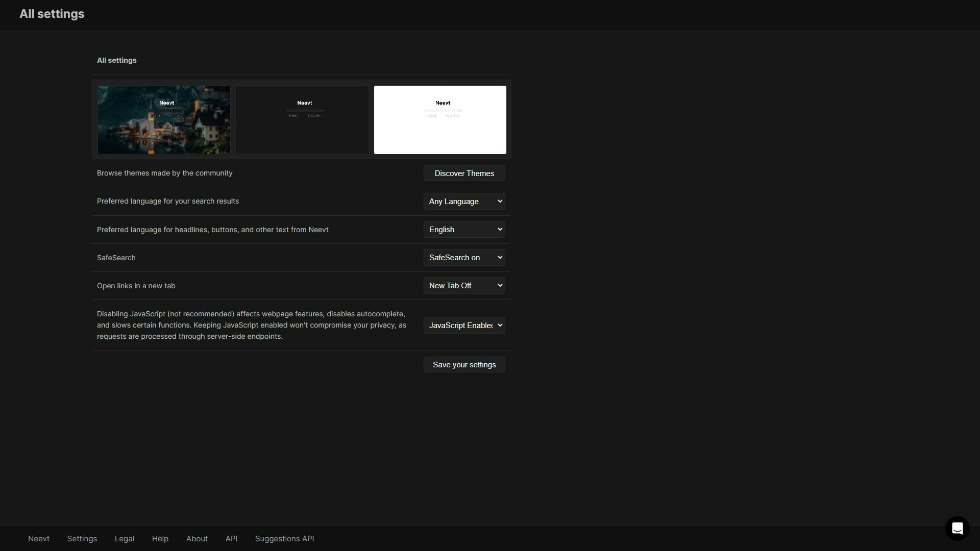Open the SafeSearch on dropdown
The height and width of the screenshot is (551, 980).
pyautogui.click(x=464, y=258)
